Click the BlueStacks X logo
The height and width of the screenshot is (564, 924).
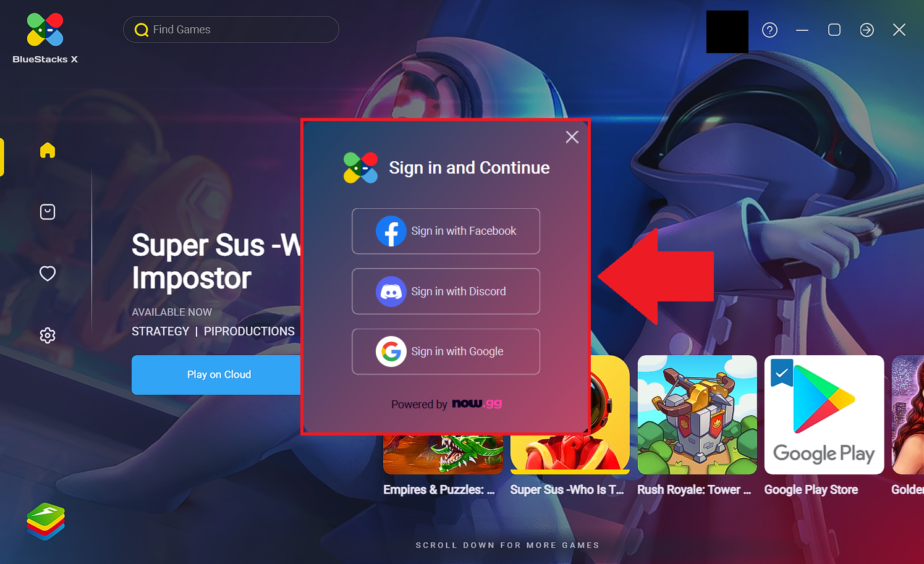[x=45, y=38]
